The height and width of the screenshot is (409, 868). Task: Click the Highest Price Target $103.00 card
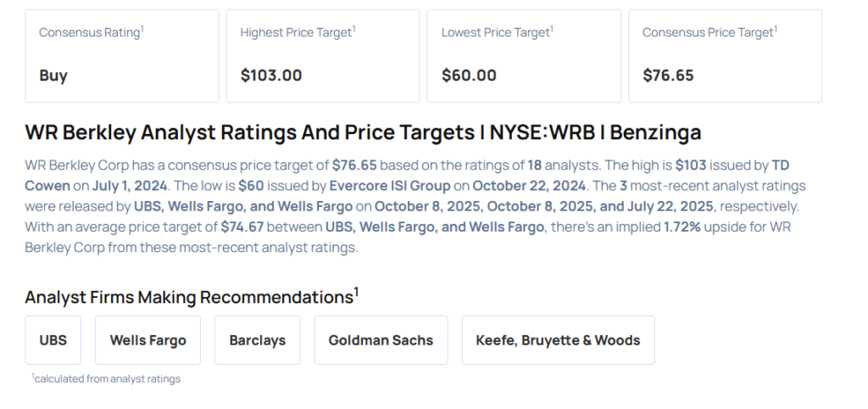pos(322,56)
